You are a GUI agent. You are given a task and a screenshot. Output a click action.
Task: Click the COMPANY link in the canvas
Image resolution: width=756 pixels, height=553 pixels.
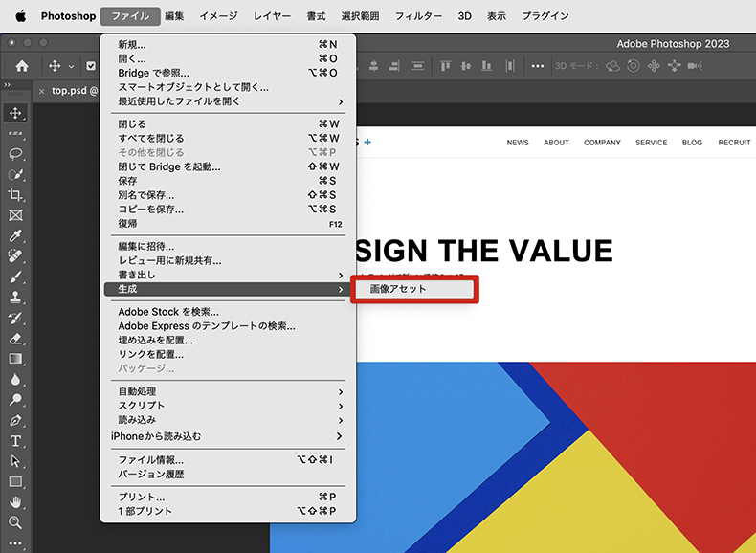(x=602, y=143)
